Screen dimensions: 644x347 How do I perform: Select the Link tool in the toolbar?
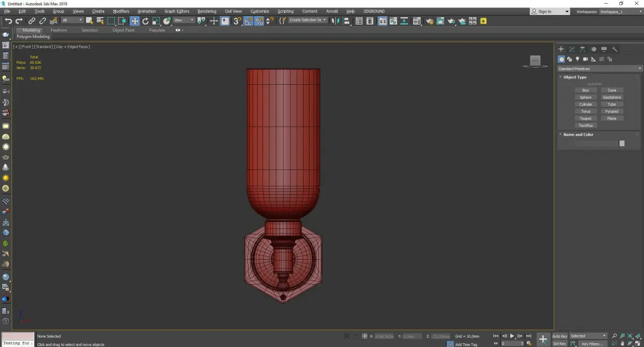point(32,21)
